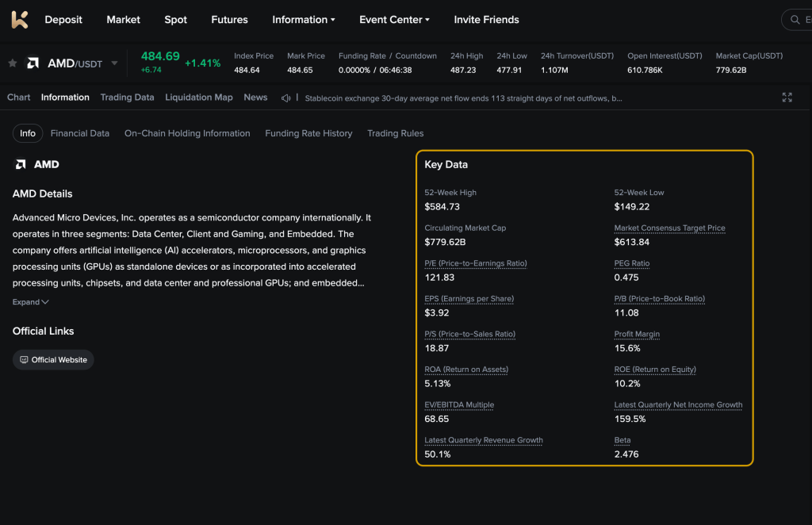Click the 24h High value 487.23
Screen dimensions: 812x525
[x=463, y=70]
